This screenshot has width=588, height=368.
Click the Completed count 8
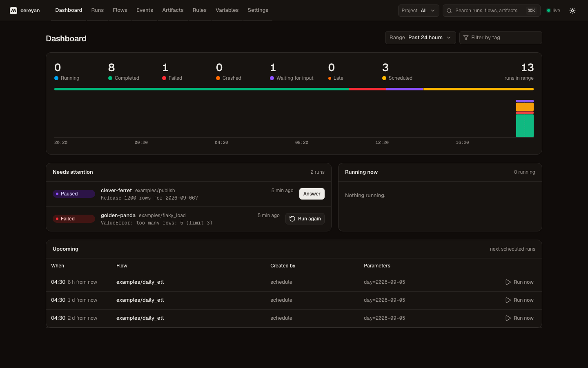111,67
